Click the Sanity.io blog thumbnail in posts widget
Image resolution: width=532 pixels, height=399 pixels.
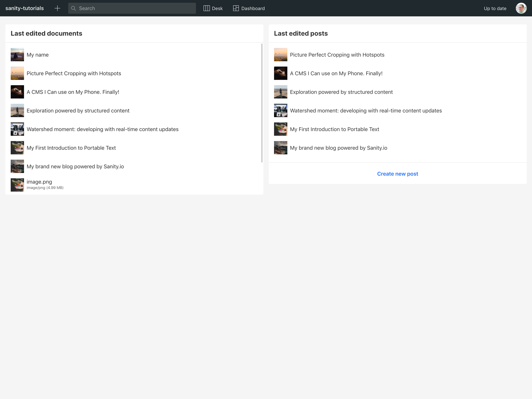pos(280,148)
